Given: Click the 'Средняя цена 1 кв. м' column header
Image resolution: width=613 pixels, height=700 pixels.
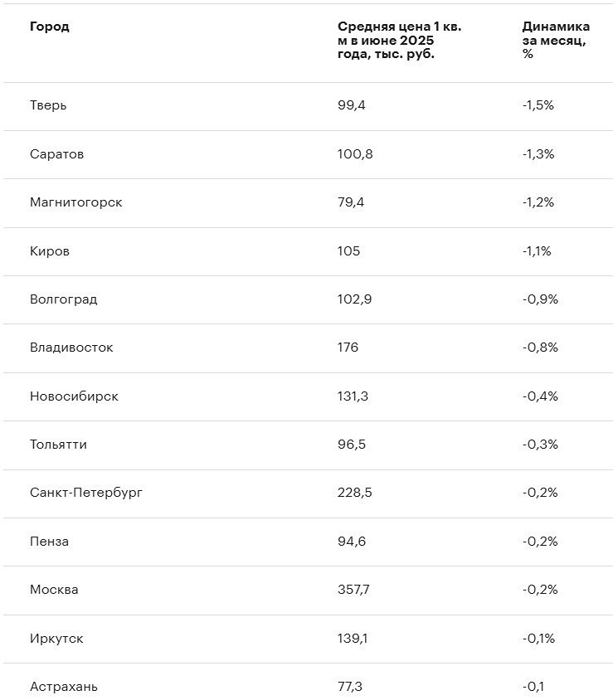Looking at the screenshot, I should 399,40.
